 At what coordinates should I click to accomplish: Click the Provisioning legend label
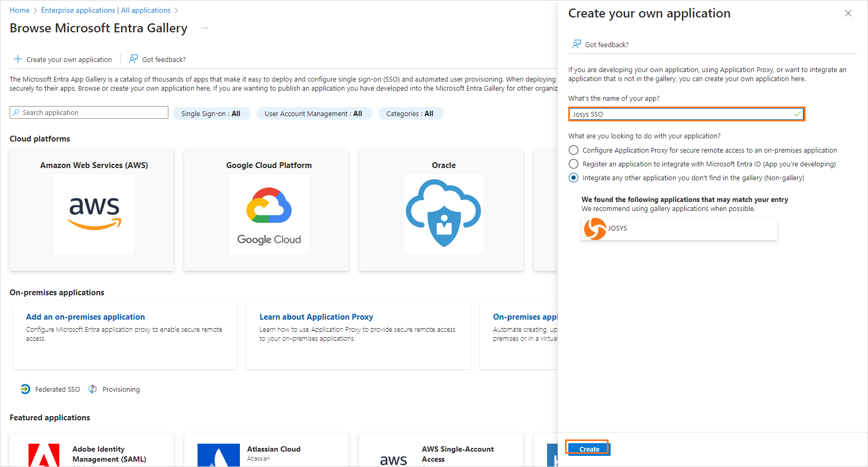tap(121, 389)
